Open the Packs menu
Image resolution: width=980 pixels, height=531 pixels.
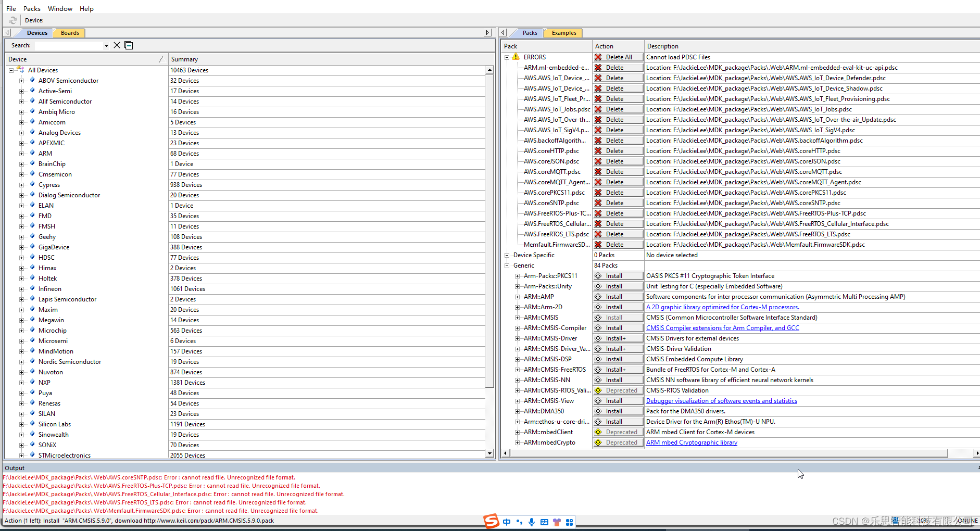pyautogui.click(x=32, y=8)
